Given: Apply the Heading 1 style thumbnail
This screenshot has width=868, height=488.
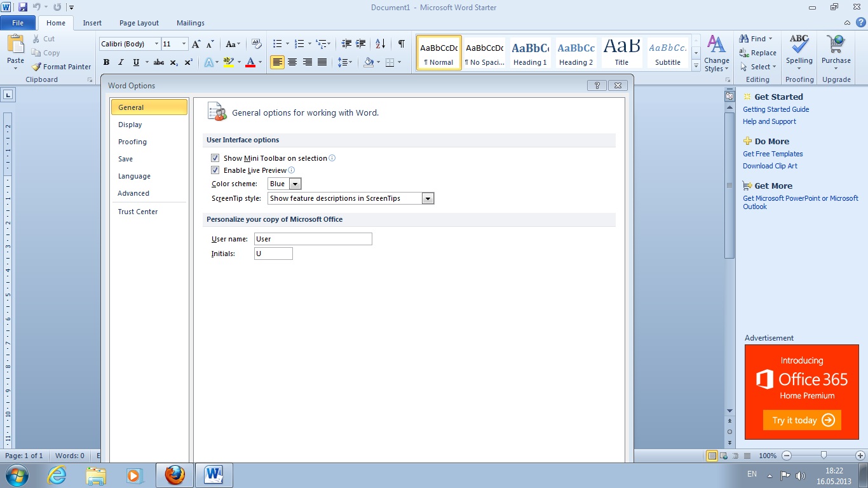Looking at the screenshot, I should (530, 53).
